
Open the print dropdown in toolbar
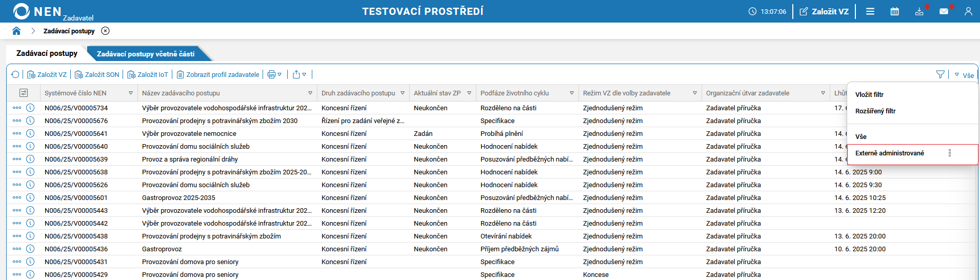coord(274,74)
